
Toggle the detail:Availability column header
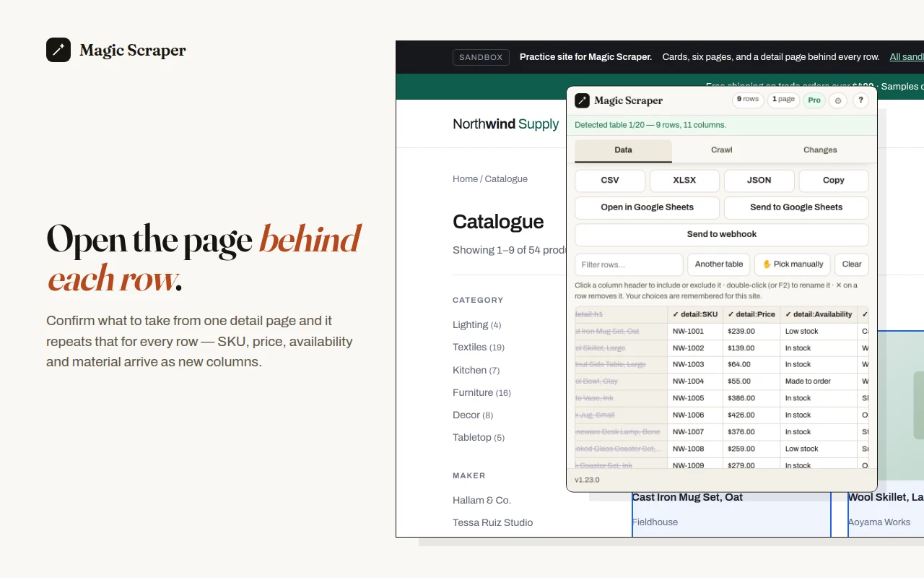tap(819, 314)
